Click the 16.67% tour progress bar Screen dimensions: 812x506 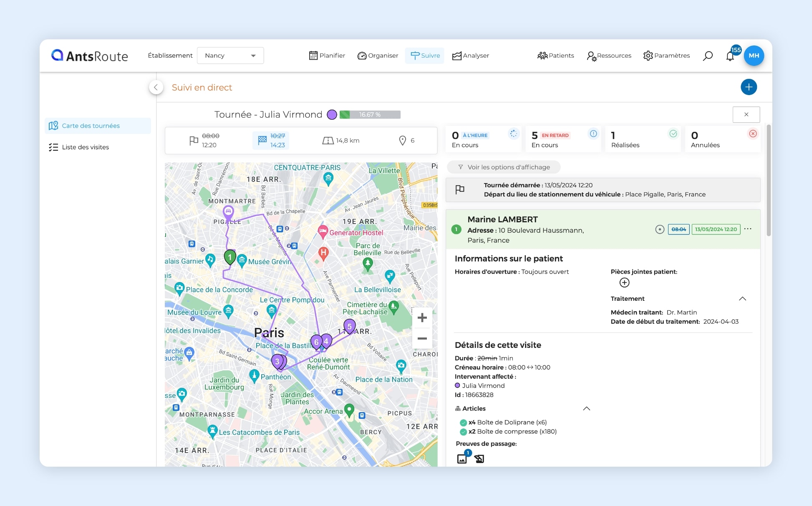[370, 114]
